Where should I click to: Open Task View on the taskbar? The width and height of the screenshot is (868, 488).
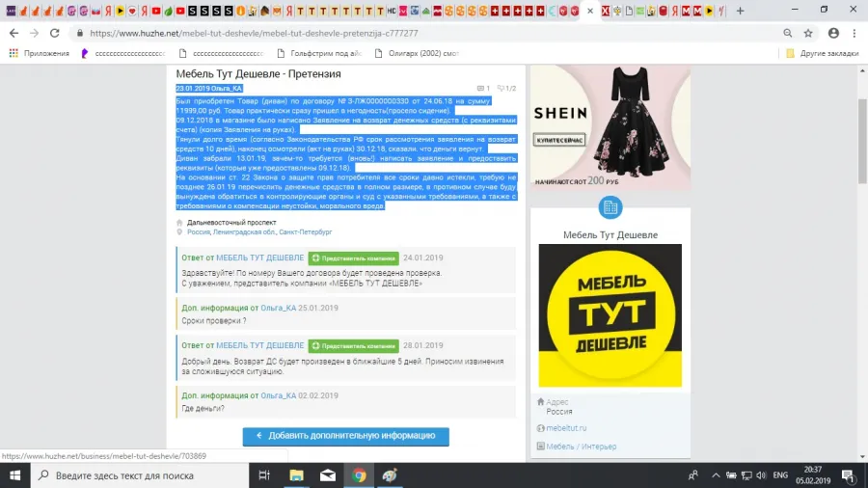point(264,475)
